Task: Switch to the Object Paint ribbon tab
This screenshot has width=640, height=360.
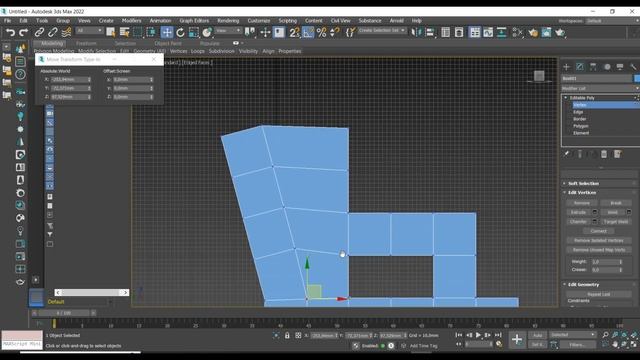Action: pyautogui.click(x=168, y=43)
